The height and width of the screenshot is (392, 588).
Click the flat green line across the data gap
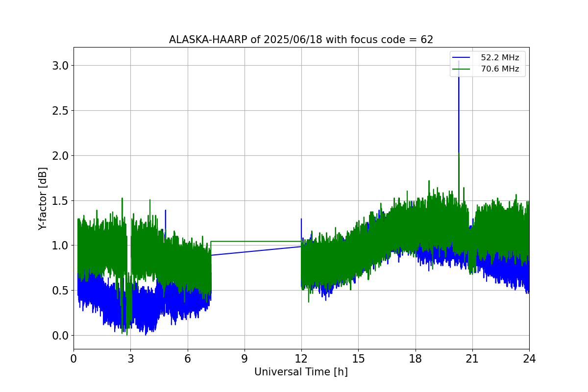(256, 241)
